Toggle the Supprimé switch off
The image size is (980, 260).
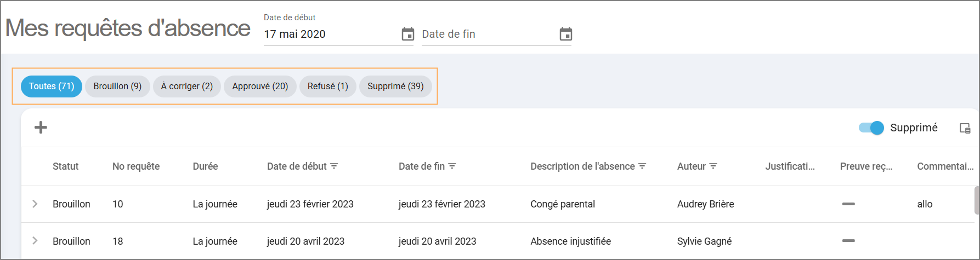tap(871, 128)
